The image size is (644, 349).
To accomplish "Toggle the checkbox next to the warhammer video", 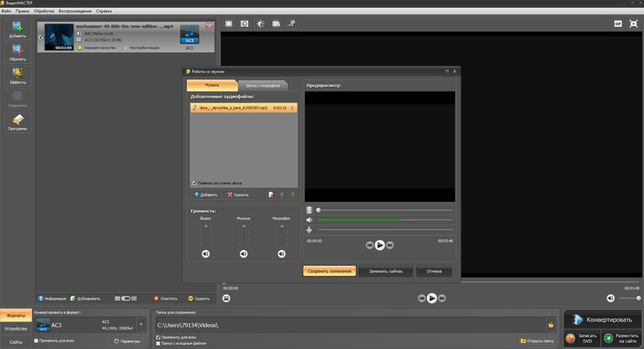I will (x=40, y=37).
